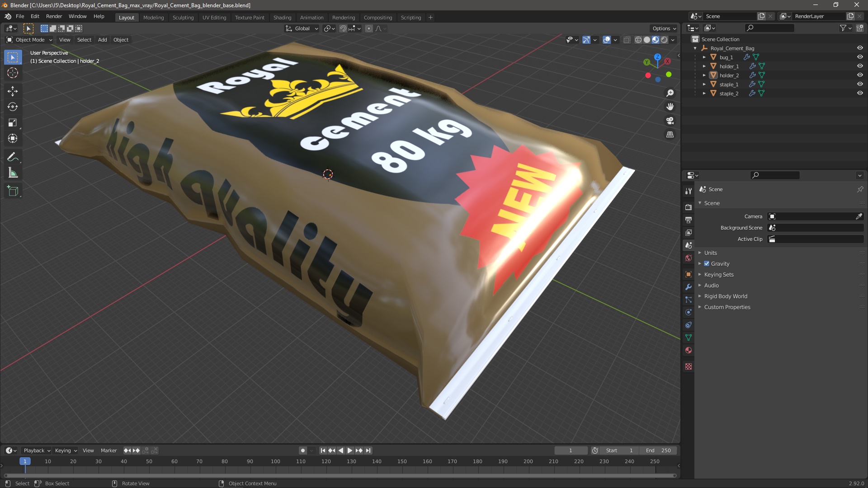Open the viewport Add menu
The width and height of the screenshot is (868, 488).
[x=103, y=40]
